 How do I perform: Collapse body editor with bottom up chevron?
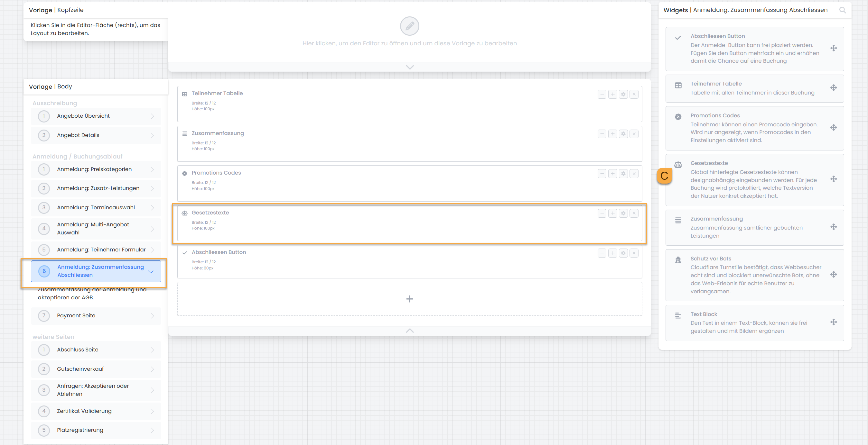point(409,331)
